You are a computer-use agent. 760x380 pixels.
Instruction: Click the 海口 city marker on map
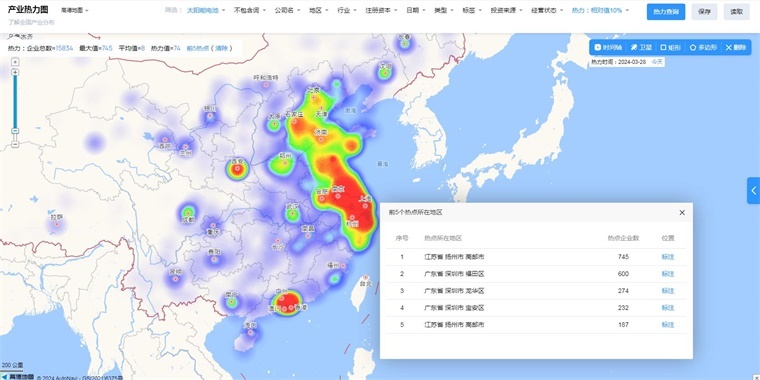coord(250,332)
